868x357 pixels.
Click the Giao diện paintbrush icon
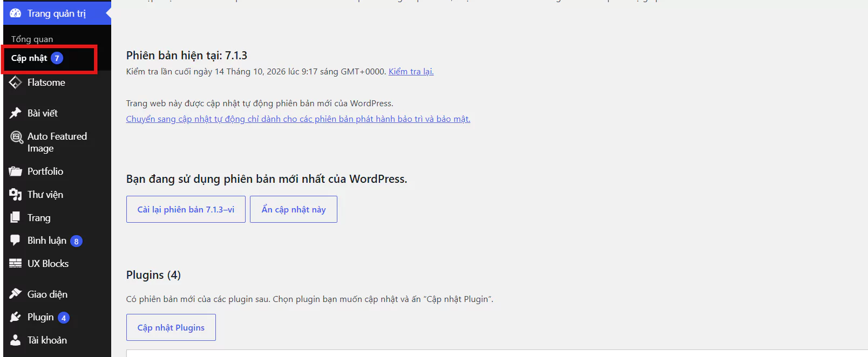click(15, 294)
